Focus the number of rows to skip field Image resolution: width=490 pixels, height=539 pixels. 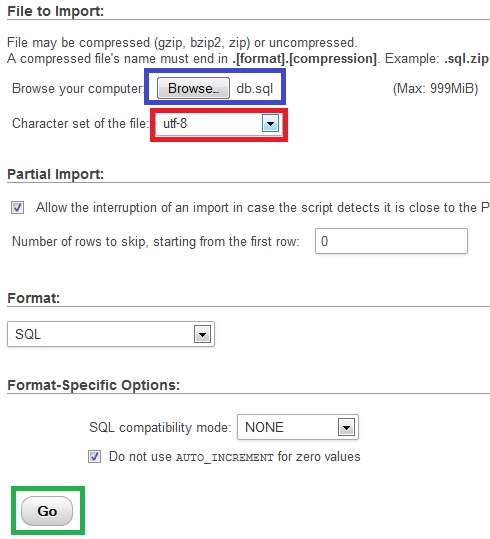click(391, 241)
